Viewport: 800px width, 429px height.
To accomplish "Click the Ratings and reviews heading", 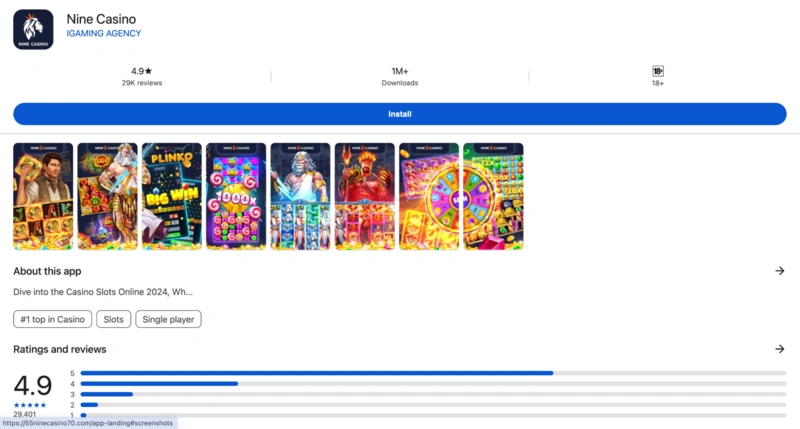I will click(60, 349).
